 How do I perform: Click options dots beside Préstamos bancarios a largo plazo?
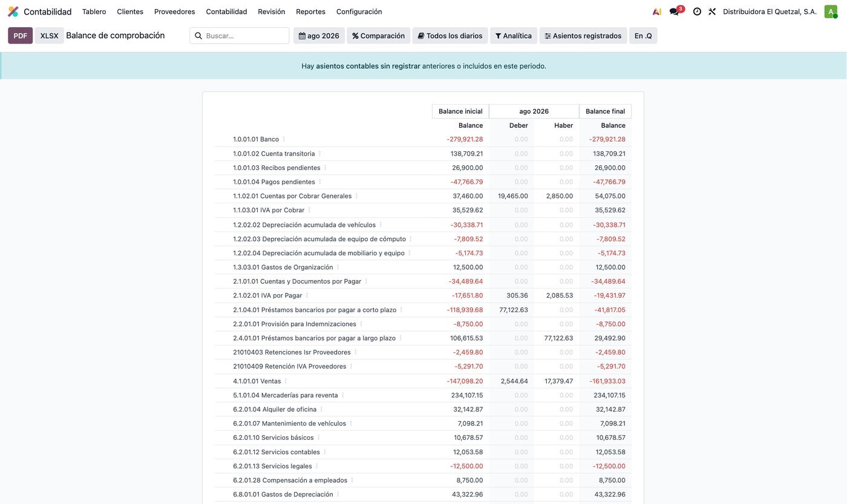401,338
